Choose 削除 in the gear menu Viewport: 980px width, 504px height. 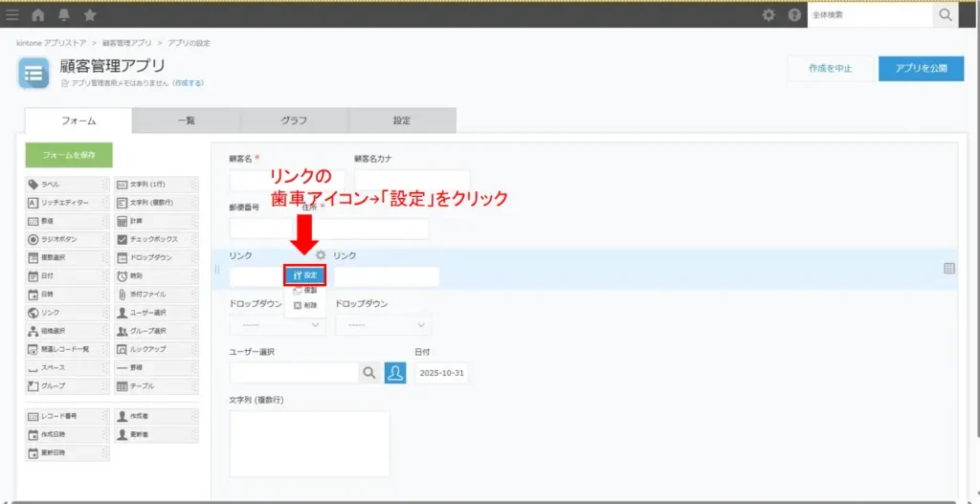click(x=305, y=305)
